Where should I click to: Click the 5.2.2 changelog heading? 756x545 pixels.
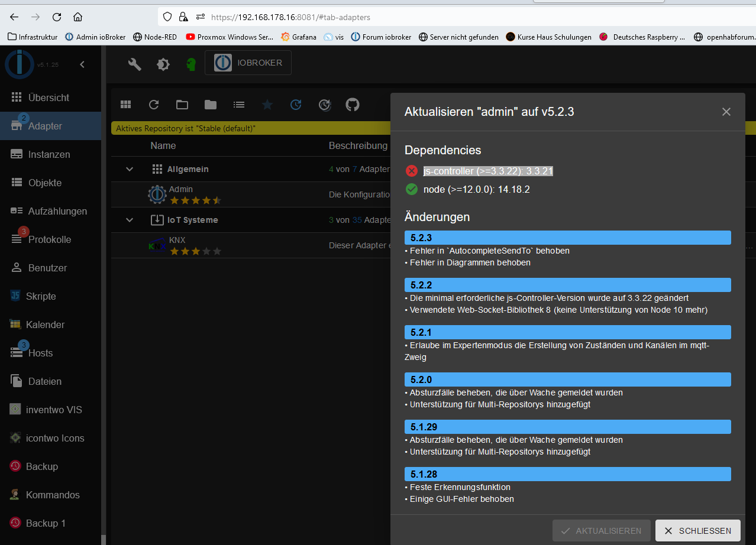(568, 285)
